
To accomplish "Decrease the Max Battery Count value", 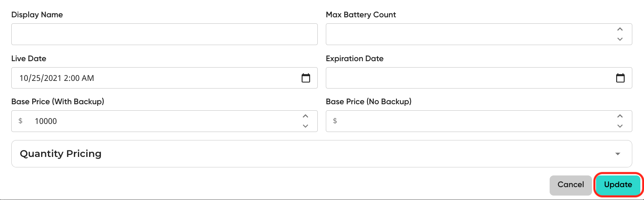I will tap(620, 39).
